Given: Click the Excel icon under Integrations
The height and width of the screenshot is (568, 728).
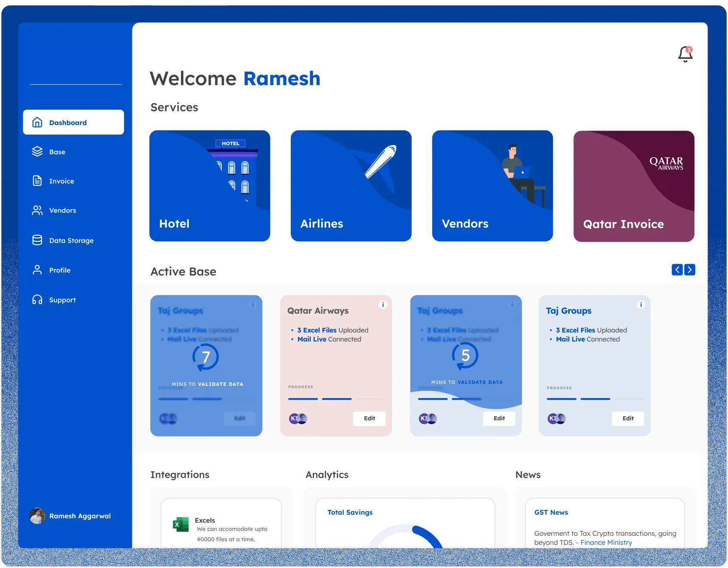Looking at the screenshot, I should (181, 524).
